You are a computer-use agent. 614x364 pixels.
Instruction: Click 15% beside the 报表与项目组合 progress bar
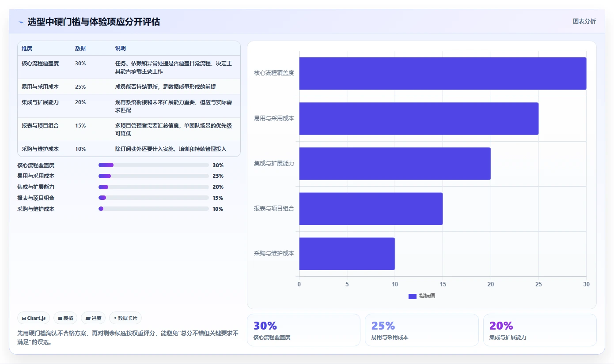coord(218,198)
